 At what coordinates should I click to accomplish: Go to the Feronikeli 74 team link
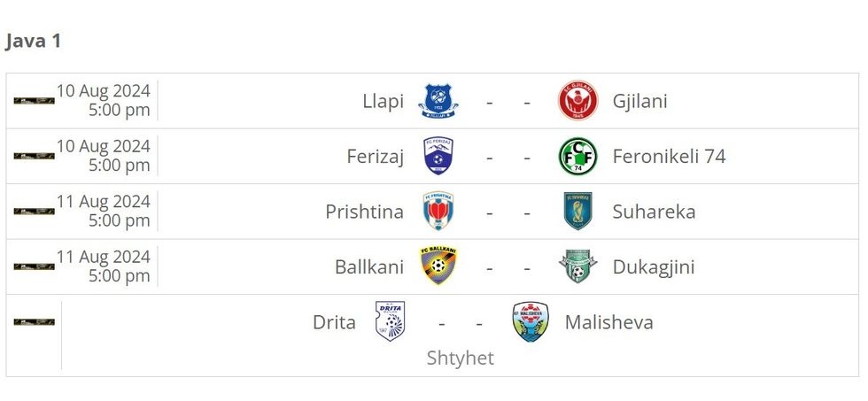(669, 157)
